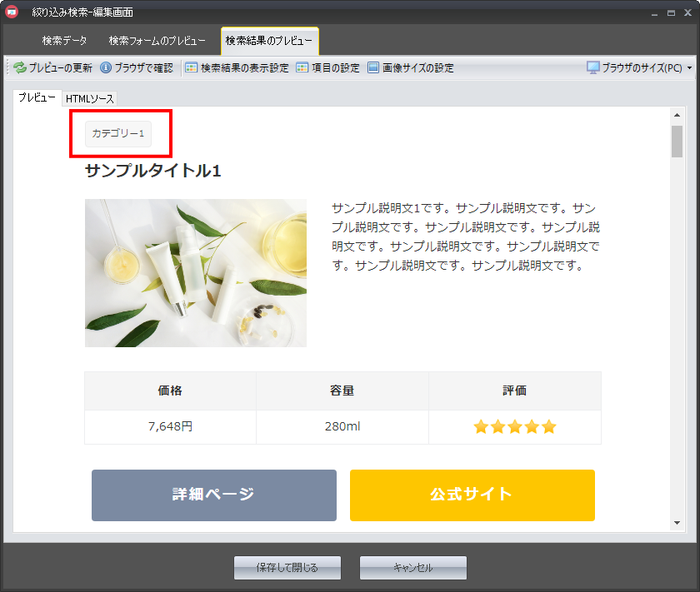Open the HTMLソース sub-tab

click(x=90, y=99)
